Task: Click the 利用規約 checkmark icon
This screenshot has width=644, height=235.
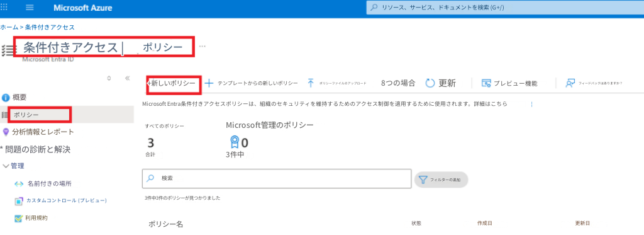Action: (18, 218)
